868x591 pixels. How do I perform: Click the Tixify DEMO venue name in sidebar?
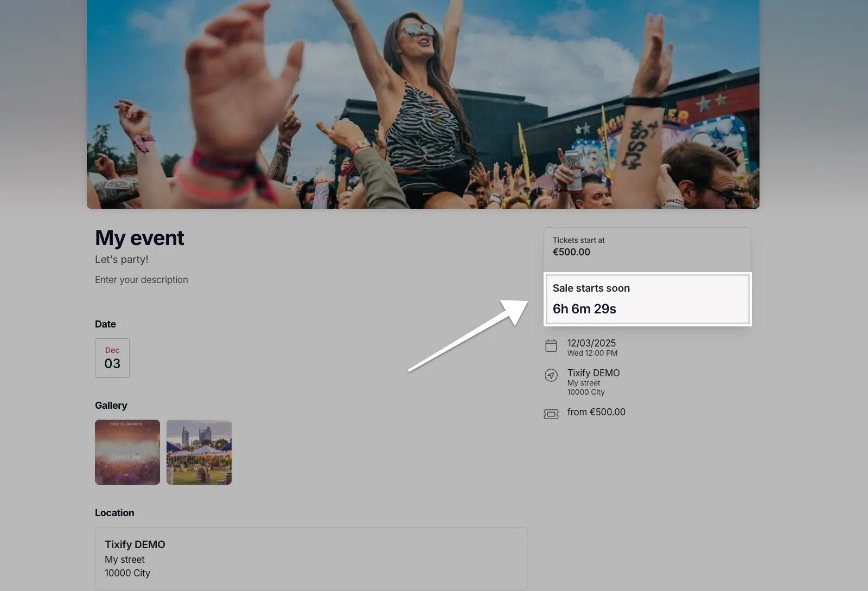click(593, 373)
